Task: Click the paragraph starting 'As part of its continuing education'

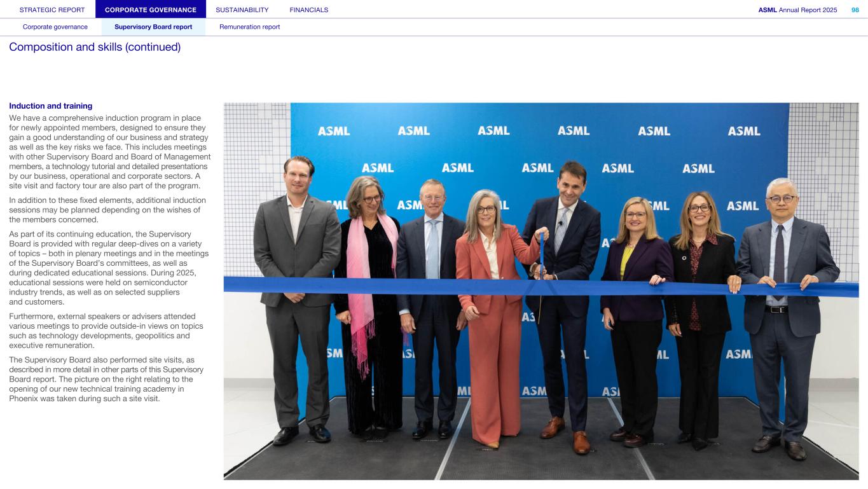Action: click(x=109, y=268)
